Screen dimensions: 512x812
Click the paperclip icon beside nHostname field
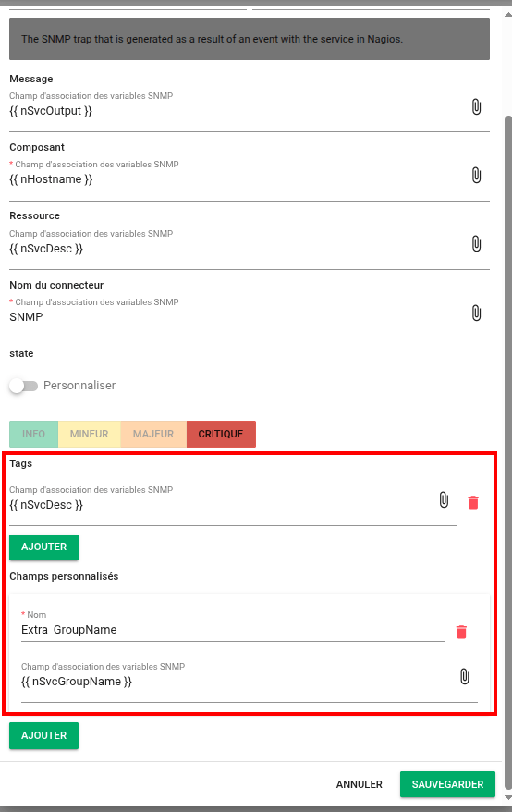click(x=476, y=175)
